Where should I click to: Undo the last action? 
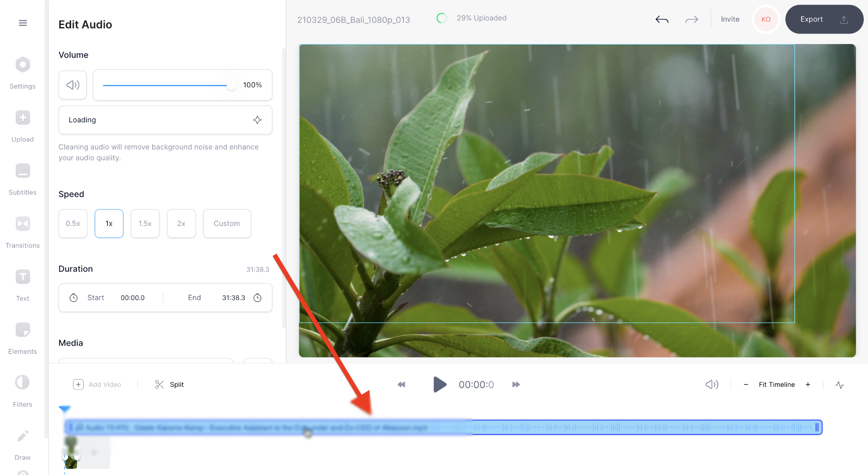[662, 19]
